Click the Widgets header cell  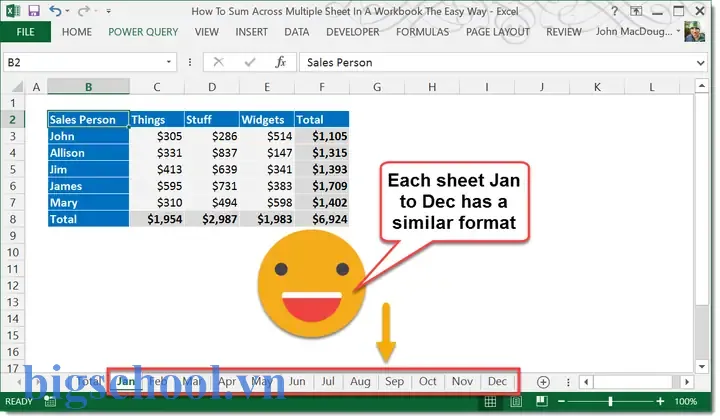click(x=267, y=119)
